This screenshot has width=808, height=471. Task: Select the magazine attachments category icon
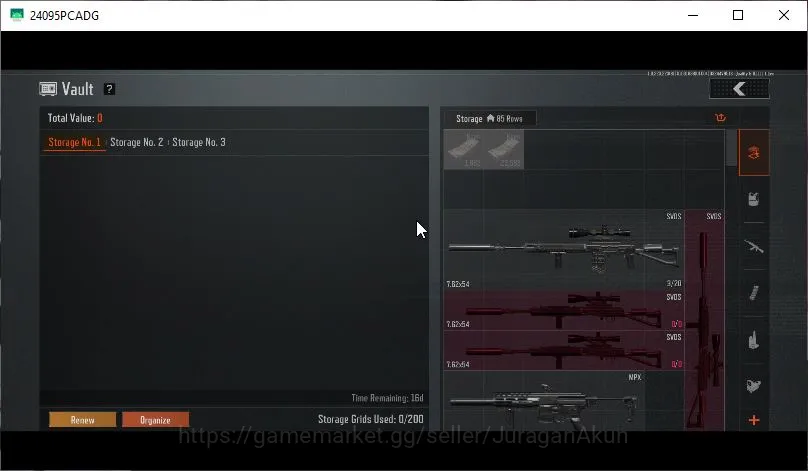tap(754, 293)
